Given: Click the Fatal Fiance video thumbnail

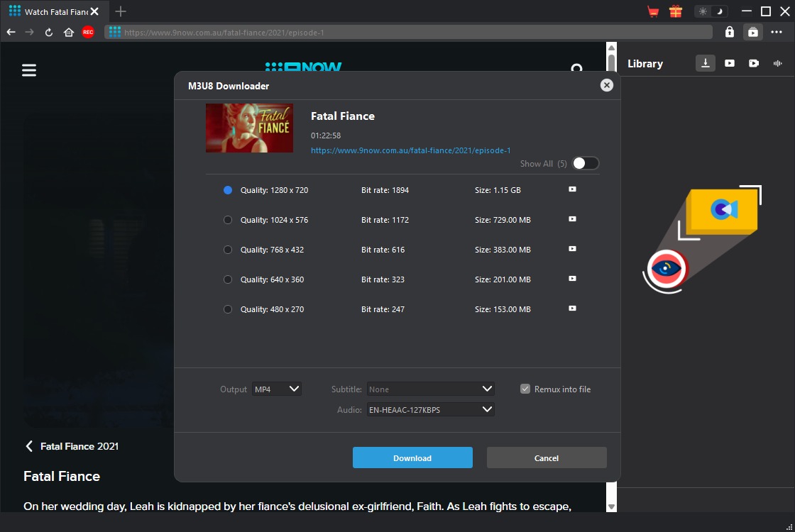Looking at the screenshot, I should coord(249,128).
